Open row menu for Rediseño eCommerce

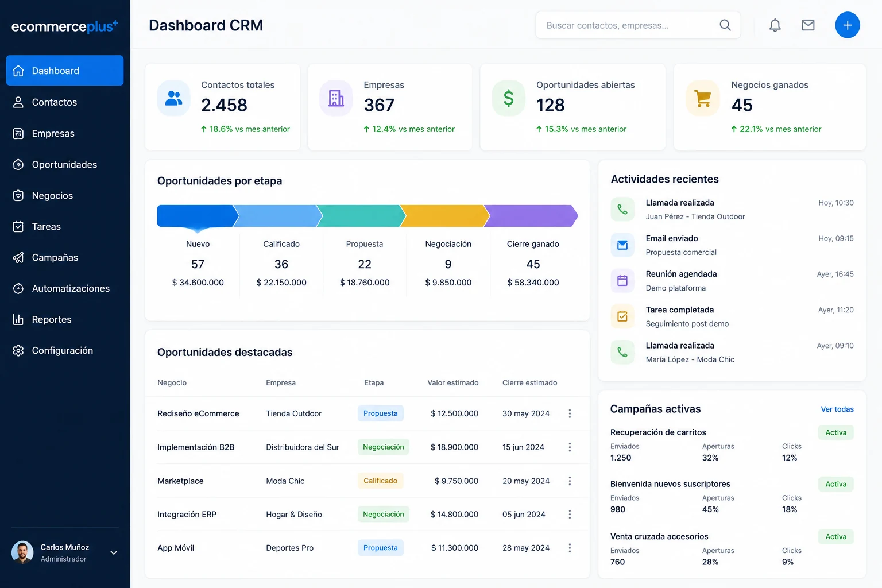(570, 413)
